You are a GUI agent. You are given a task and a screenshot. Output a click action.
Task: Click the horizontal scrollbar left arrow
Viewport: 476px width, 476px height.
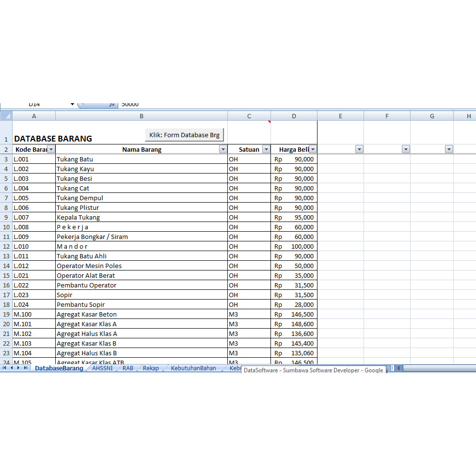click(398, 368)
